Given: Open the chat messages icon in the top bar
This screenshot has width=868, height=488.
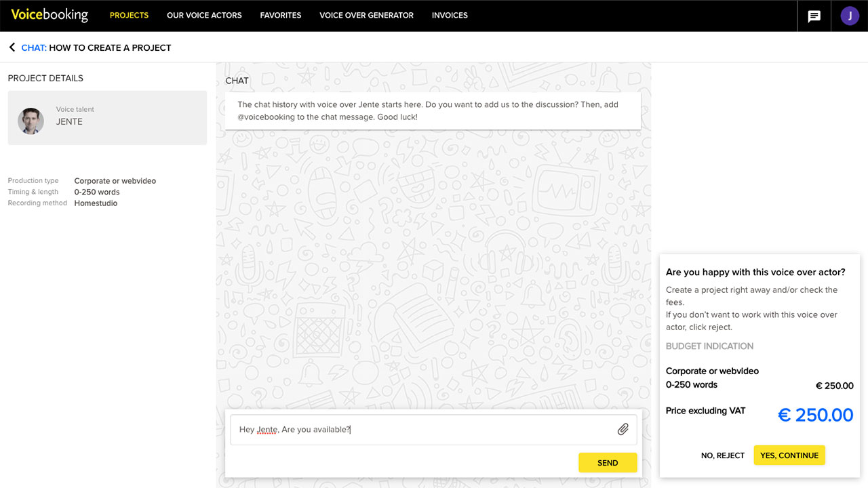Looking at the screenshot, I should (x=814, y=16).
